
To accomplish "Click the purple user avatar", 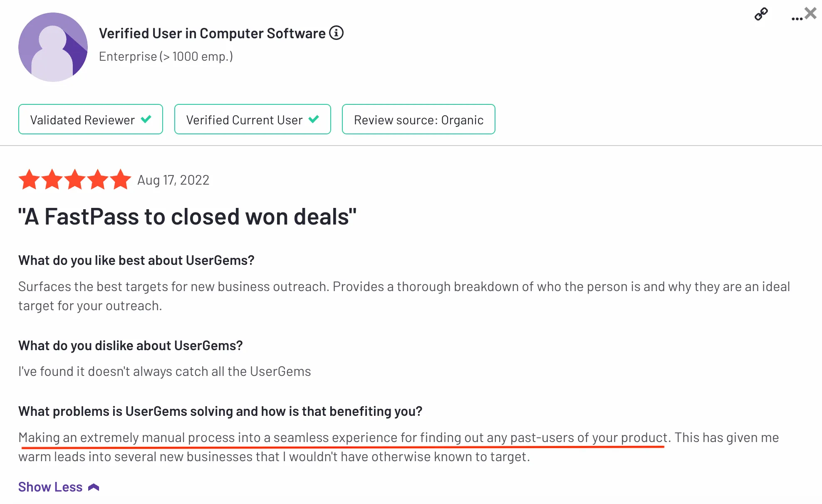I will 53,47.
